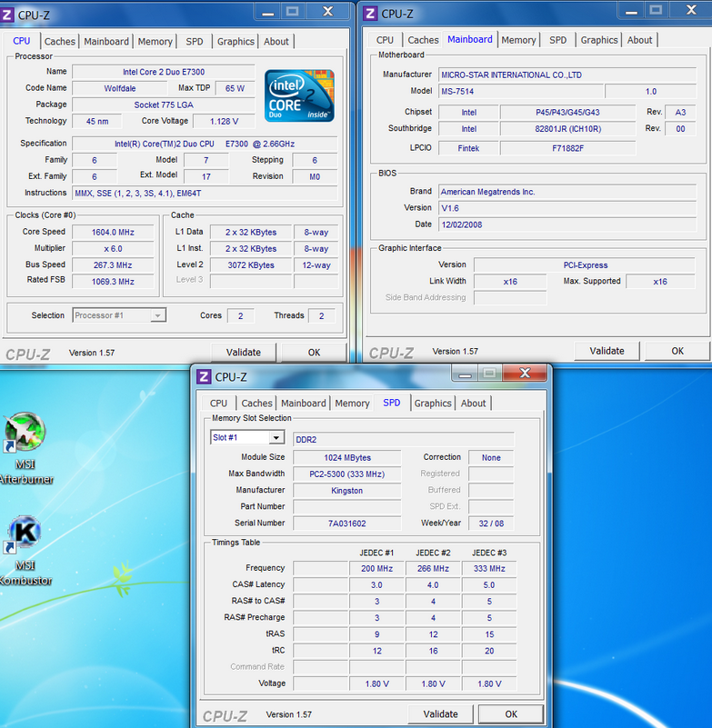Open Mainboard tab in SPD window

304,403
